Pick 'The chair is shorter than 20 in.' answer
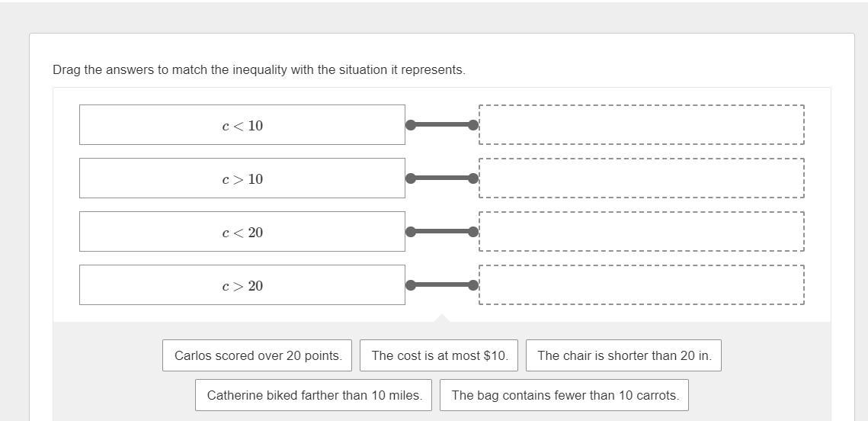The width and height of the screenshot is (868, 421). coord(623,355)
